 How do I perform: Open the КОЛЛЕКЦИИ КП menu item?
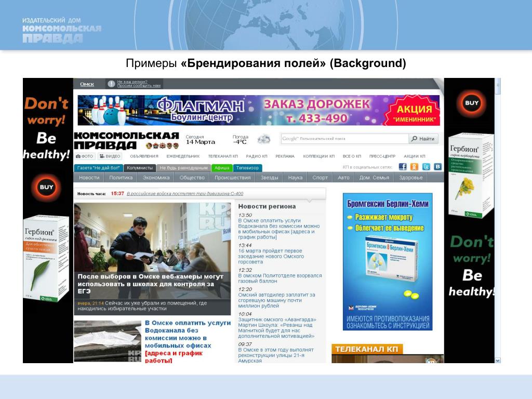coord(319,156)
